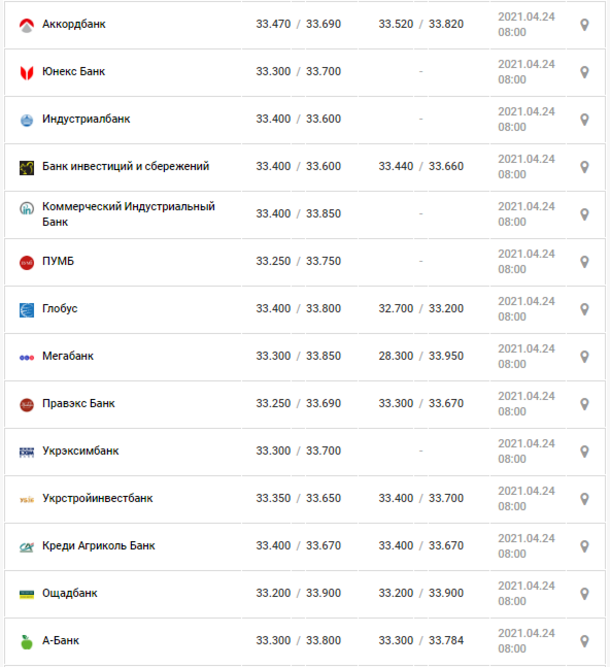The width and height of the screenshot is (610, 667).
Task: Open the ПУМБ bank link
Action: [58, 261]
